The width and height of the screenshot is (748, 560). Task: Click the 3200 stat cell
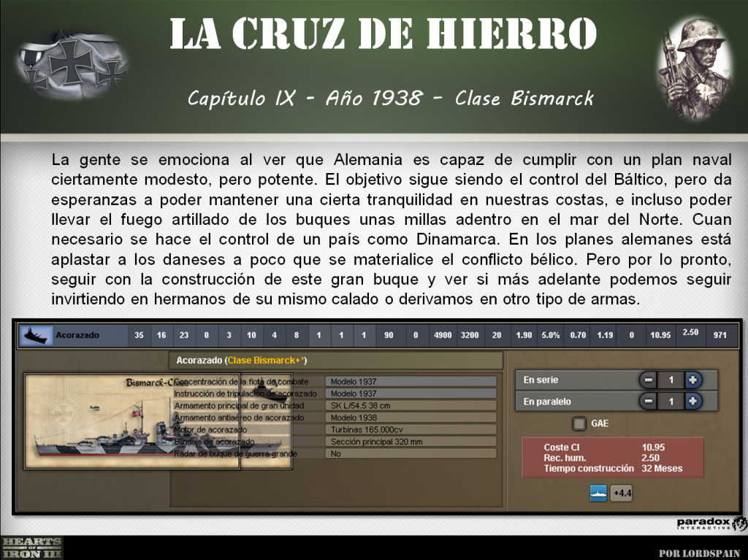pos(470,335)
